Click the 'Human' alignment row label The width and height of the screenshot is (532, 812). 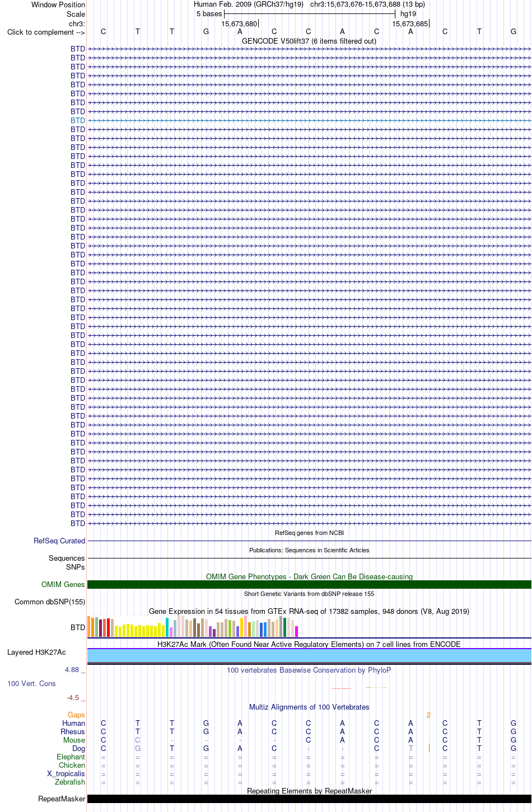[x=74, y=723]
